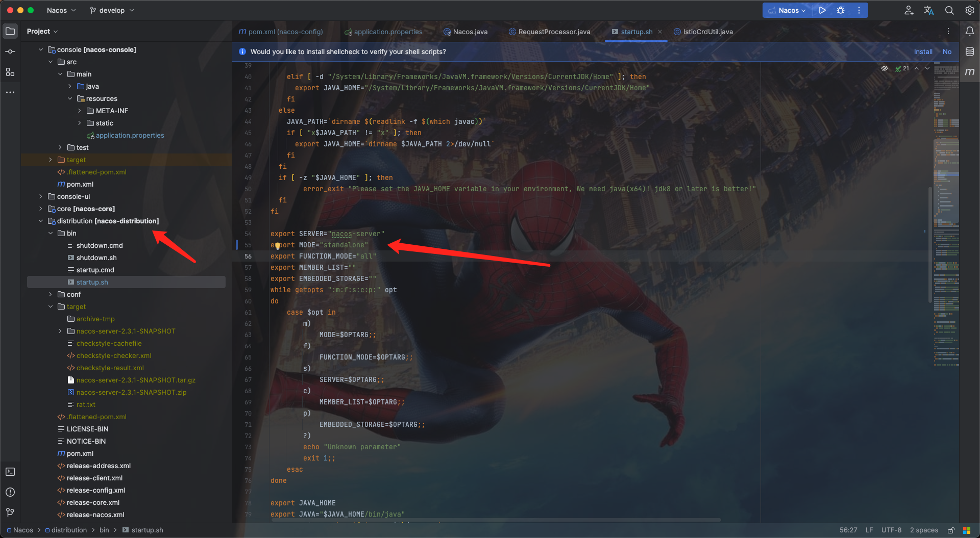Switch to IstioCrdUtil.java tab
The height and width of the screenshot is (538, 980).
tap(703, 32)
